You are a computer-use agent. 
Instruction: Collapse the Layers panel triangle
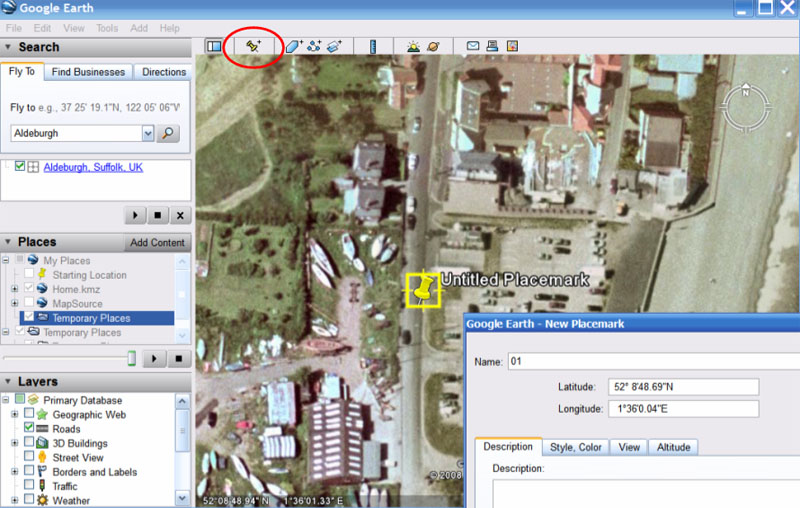point(8,381)
